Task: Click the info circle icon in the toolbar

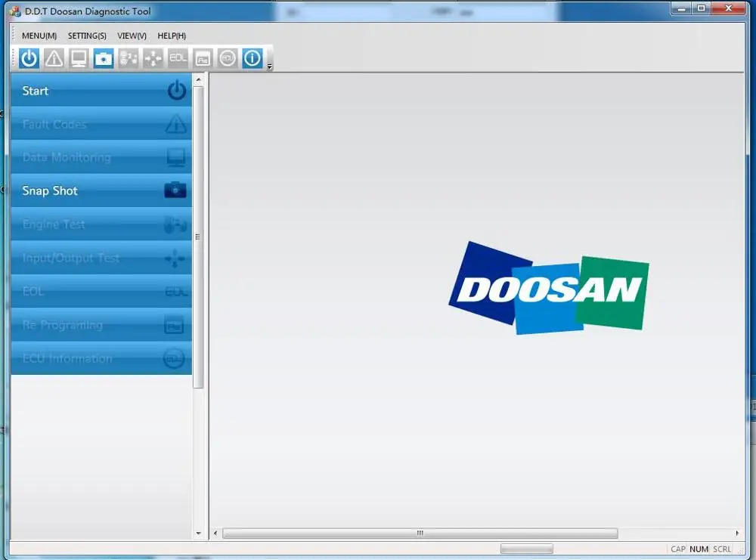Action: click(252, 57)
